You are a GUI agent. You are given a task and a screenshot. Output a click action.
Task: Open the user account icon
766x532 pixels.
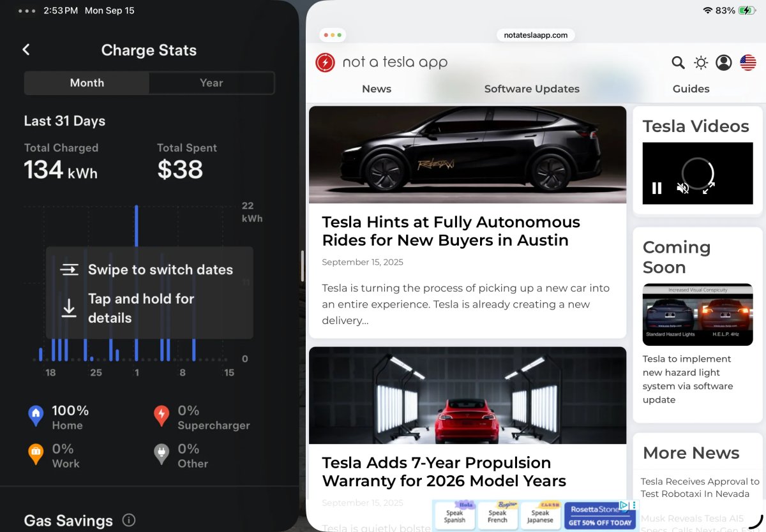tap(724, 63)
